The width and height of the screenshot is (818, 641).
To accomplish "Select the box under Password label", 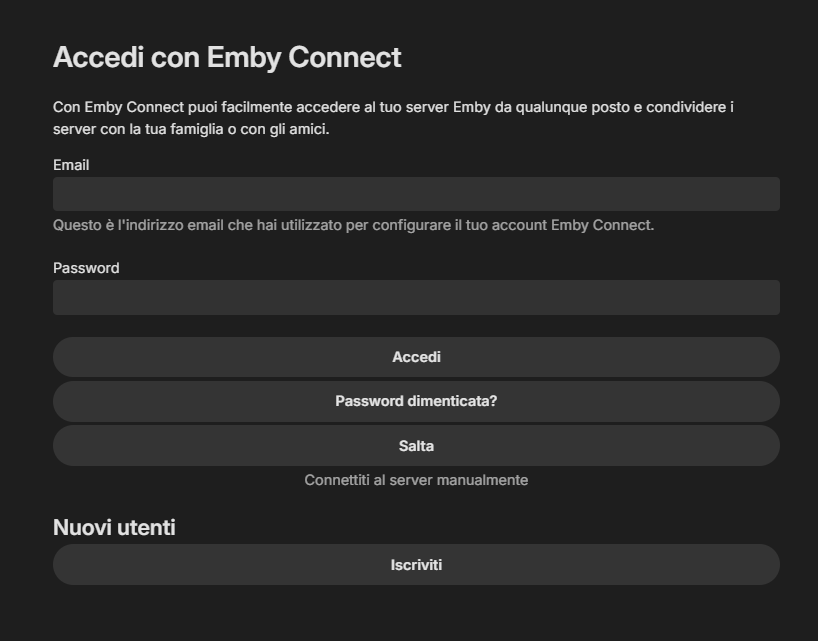I will [416, 298].
